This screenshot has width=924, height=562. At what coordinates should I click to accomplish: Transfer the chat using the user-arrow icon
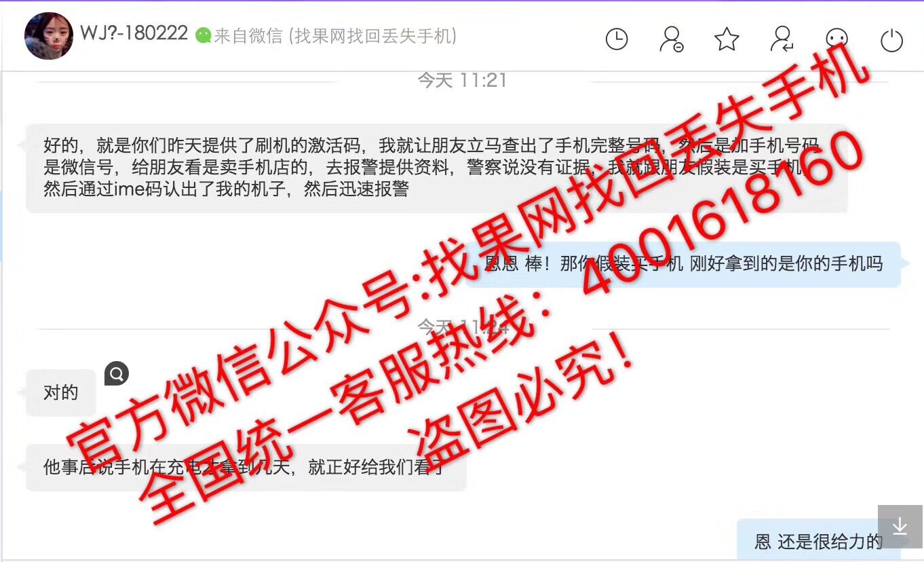pos(782,39)
